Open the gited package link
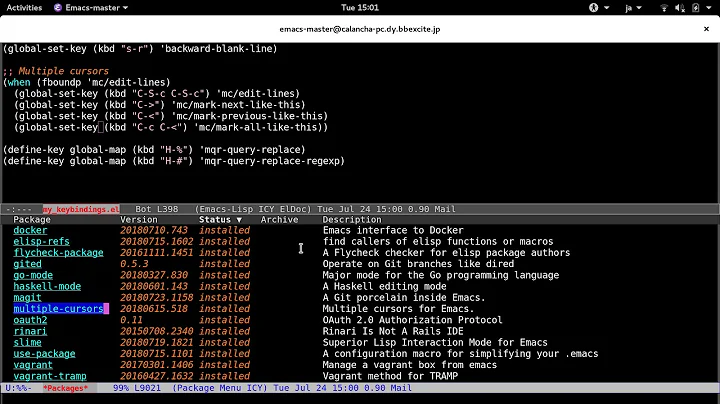 coord(27,264)
